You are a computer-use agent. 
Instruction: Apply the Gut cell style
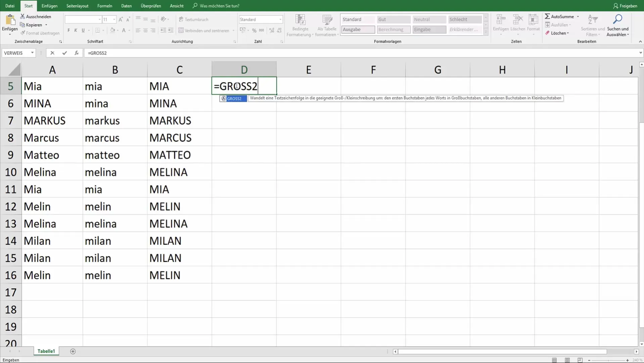point(394,19)
